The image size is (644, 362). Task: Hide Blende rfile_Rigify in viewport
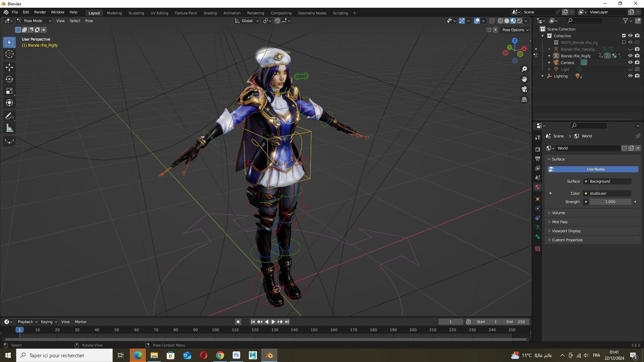pyautogui.click(x=630, y=56)
